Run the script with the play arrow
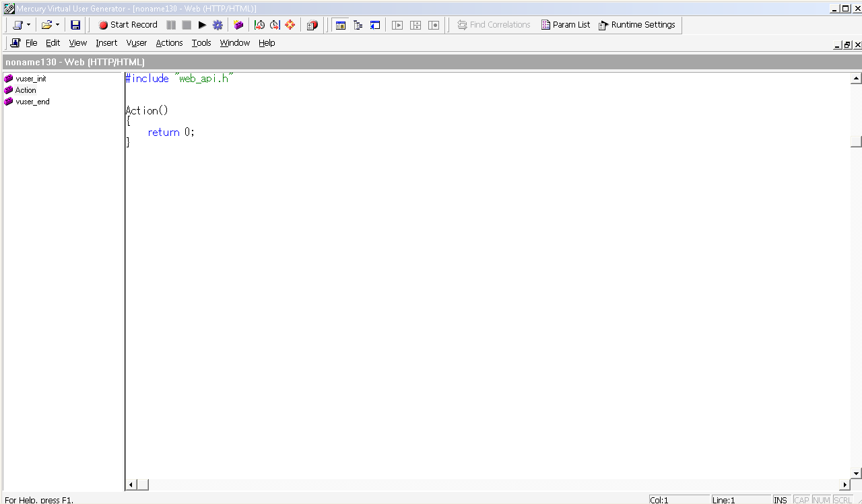 click(x=202, y=25)
